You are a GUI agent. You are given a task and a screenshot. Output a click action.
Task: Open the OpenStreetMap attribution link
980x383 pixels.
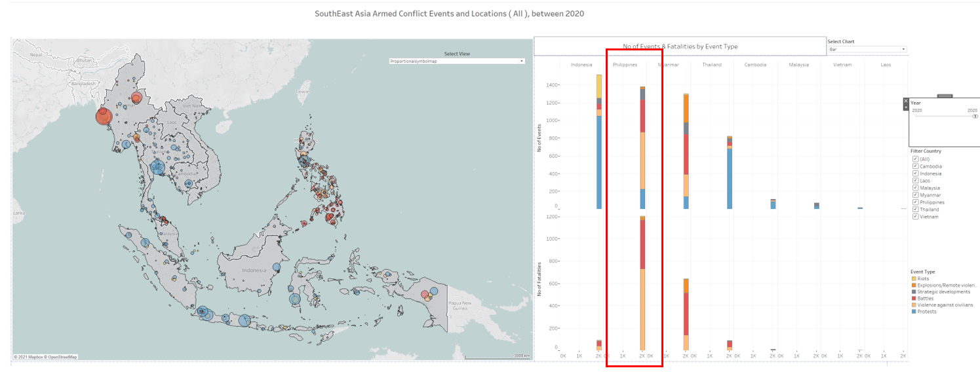coord(61,357)
